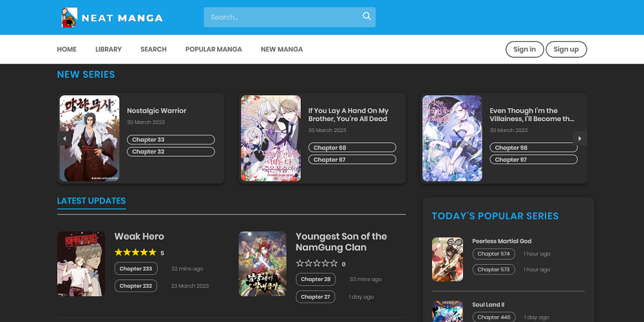
Task: Go to POPULAR MANGA page
Action: pyautogui.click(x=214, y=50)
